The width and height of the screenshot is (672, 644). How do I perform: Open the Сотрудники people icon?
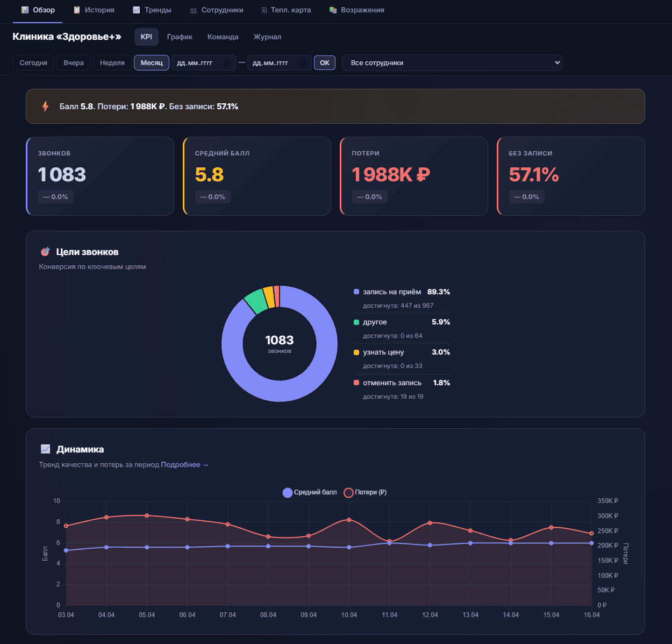point(192,9)
